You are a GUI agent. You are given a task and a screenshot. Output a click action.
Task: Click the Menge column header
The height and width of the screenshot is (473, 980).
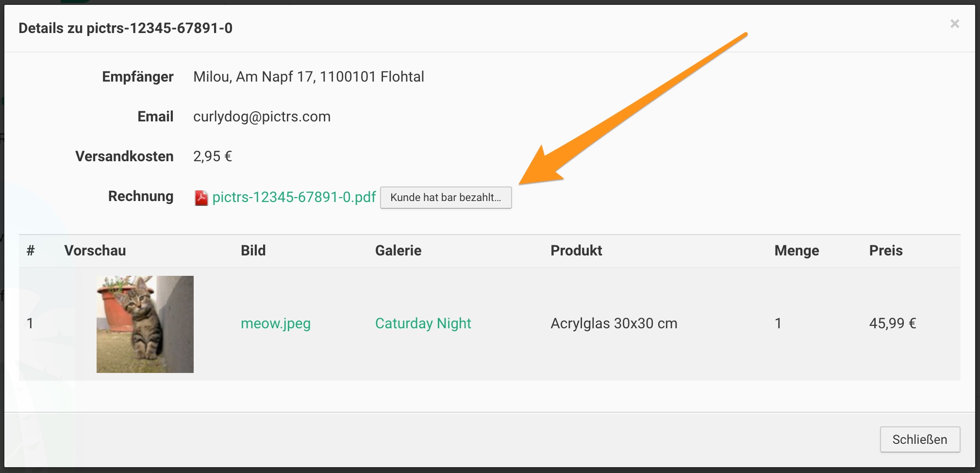(x=797, y=251)
